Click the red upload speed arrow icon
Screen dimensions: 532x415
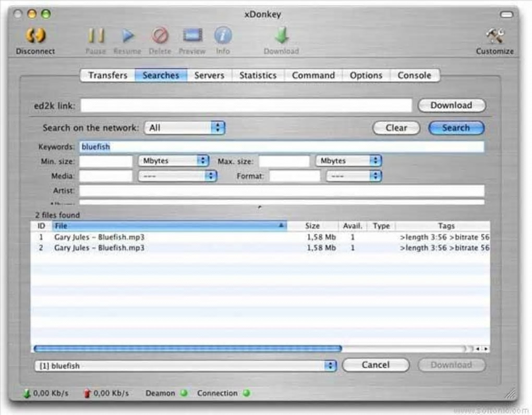click(x=87, y=393)
